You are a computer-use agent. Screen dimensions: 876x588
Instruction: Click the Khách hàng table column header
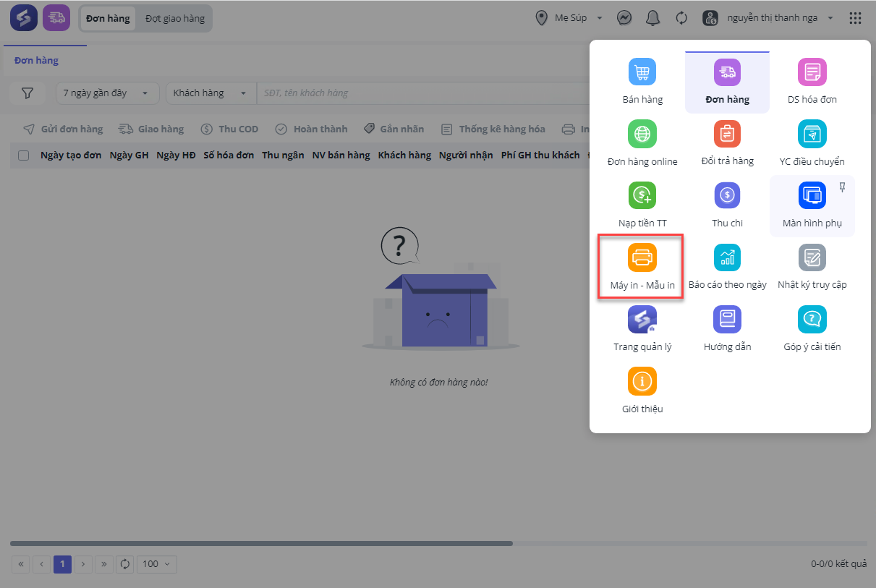pos(404,155)
